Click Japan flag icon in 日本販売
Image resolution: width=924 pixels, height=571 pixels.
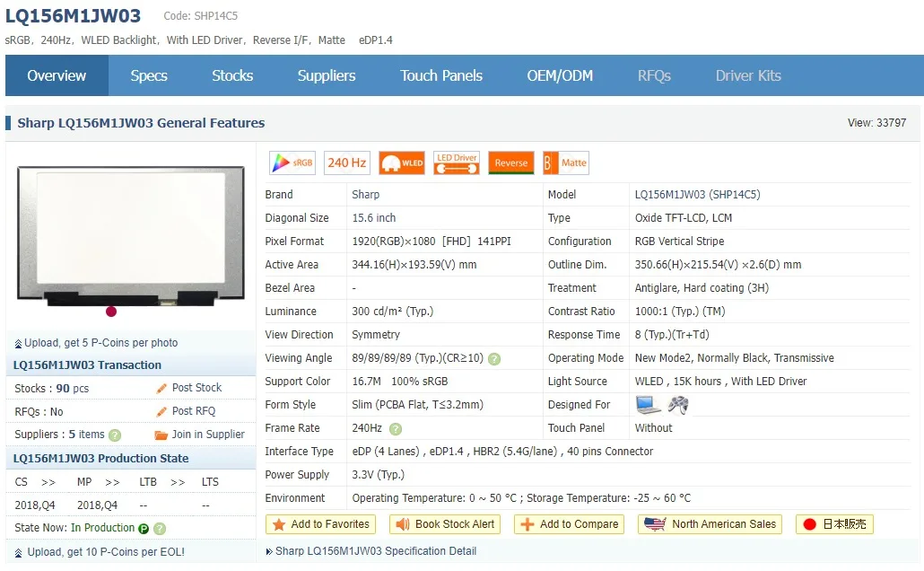(810, 524)
